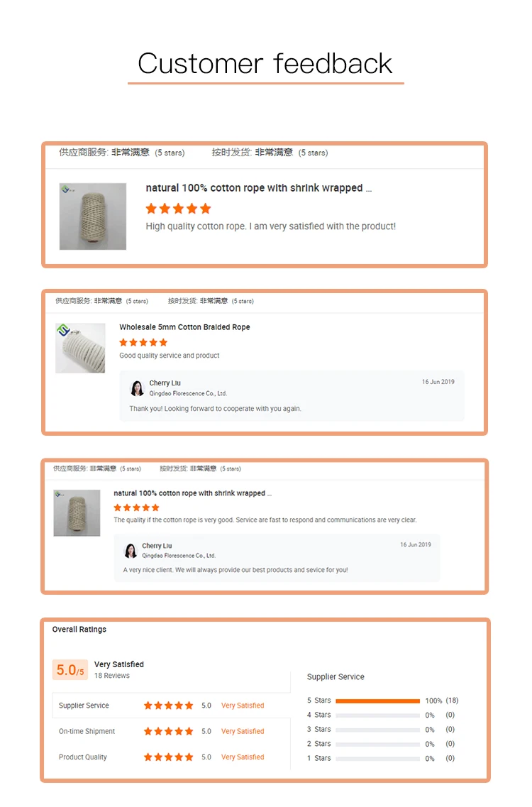Click the third review's cotton rope thumbnail
Image resolution: width=532 pixels, height=807 pixels.
click(x=77, y=512)
